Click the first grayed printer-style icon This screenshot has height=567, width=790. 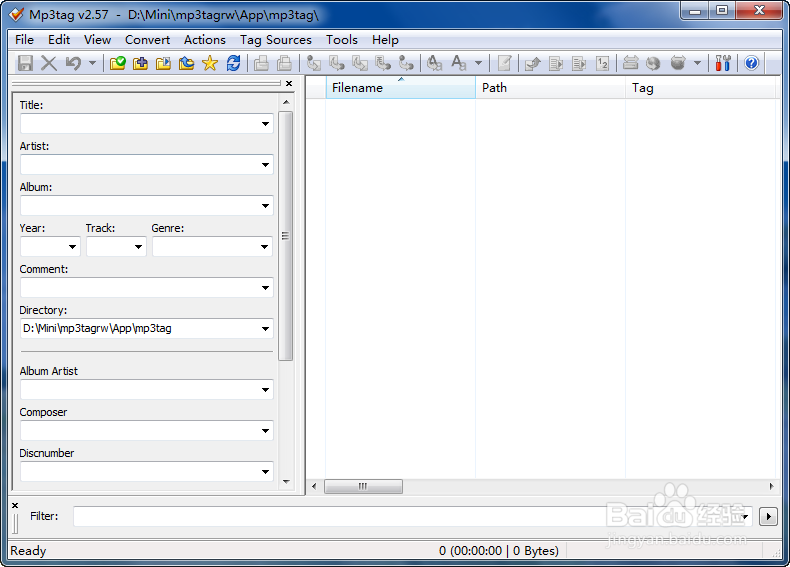pos(261,64)
